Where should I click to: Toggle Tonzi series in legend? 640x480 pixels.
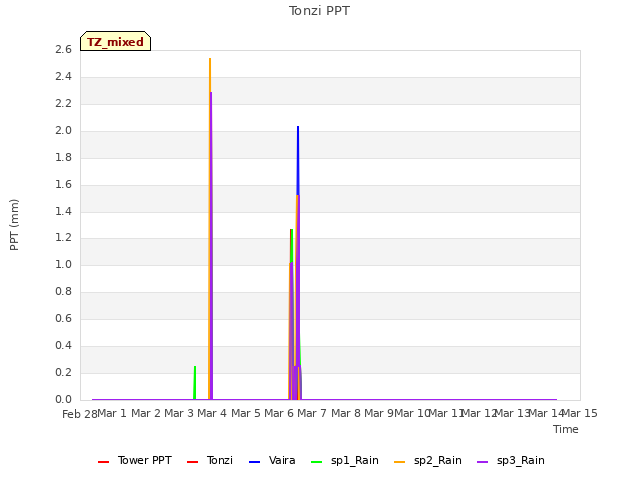tap(210, 460)
